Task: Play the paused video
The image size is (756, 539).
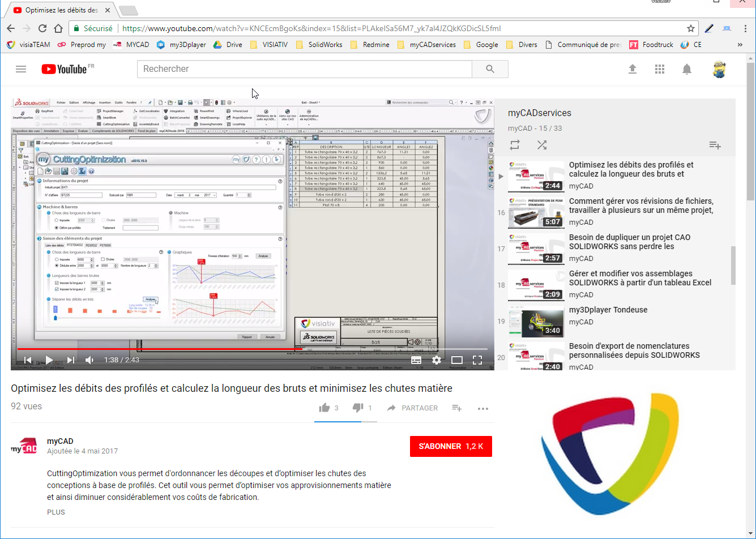Action: (x=49, y=360)
